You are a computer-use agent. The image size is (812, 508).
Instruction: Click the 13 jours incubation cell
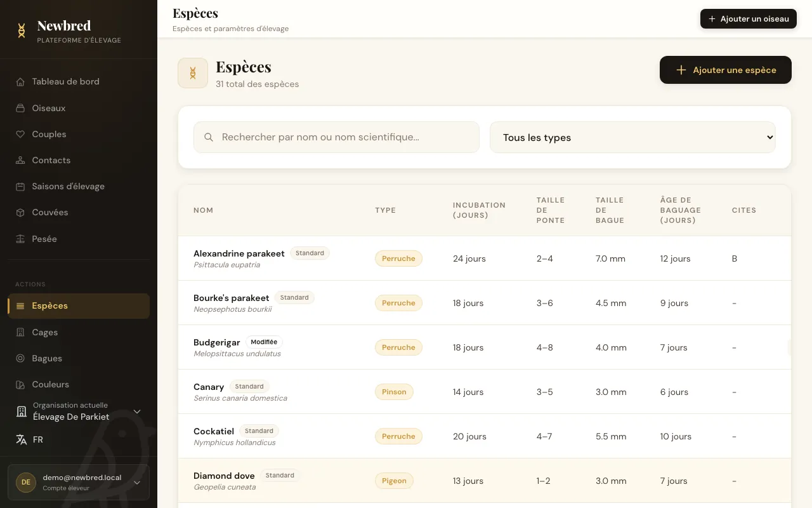click(468, 481)
